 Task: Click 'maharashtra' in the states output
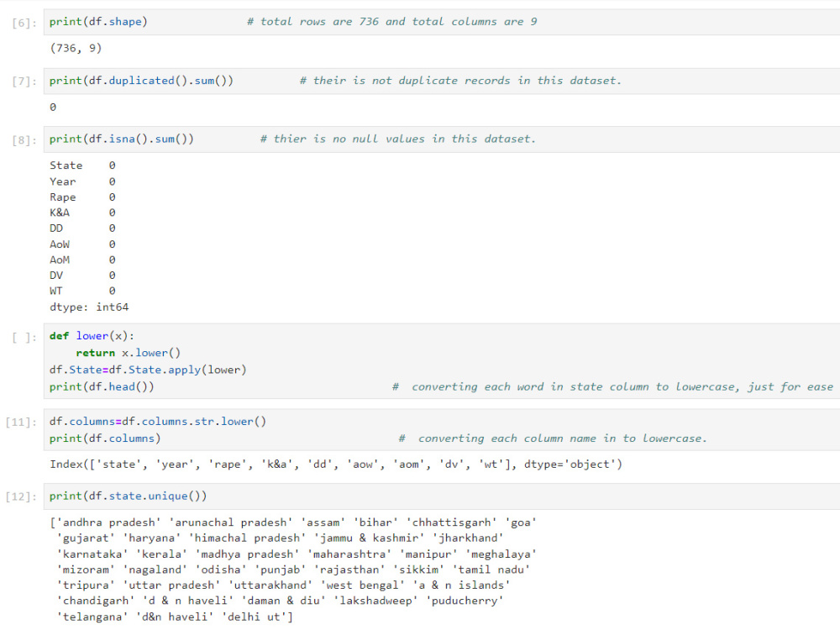pos(349,554)
